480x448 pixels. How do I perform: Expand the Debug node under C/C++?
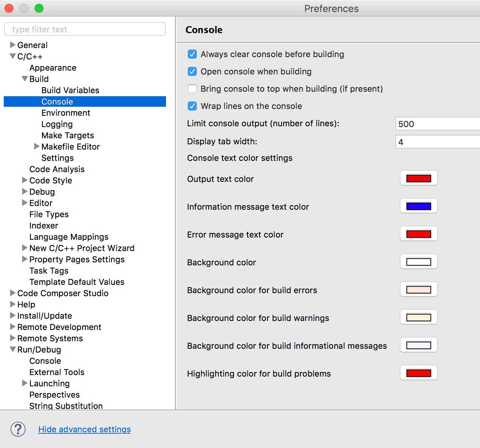tap(25, 192)
